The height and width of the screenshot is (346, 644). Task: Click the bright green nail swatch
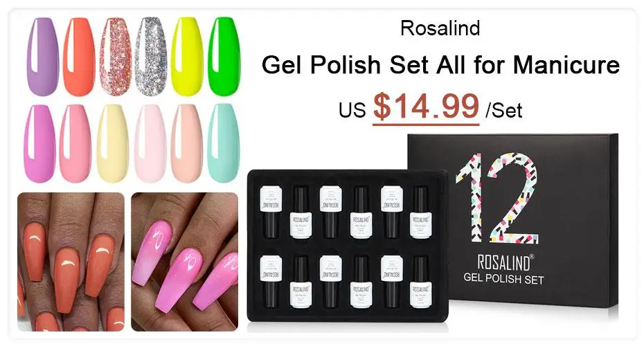[x=224, y=57]
